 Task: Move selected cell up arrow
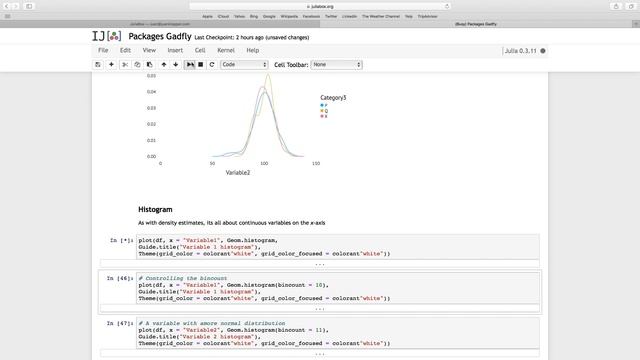[164, 64]
